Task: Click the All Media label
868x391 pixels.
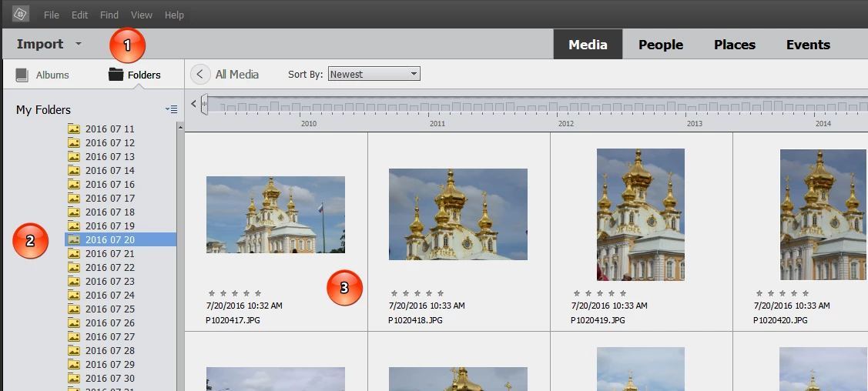Action: click(237, 74)
